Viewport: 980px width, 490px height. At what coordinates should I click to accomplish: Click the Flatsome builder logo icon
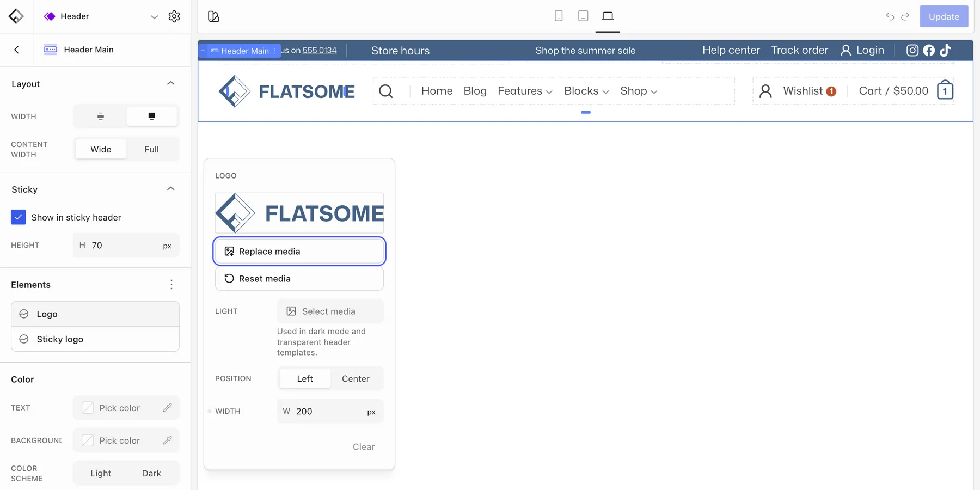tap(16, 16)
